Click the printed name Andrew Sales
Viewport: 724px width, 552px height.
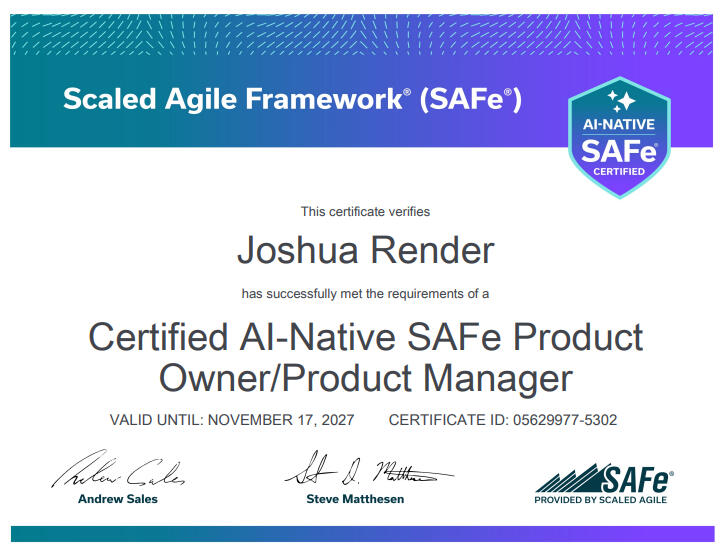118,499
